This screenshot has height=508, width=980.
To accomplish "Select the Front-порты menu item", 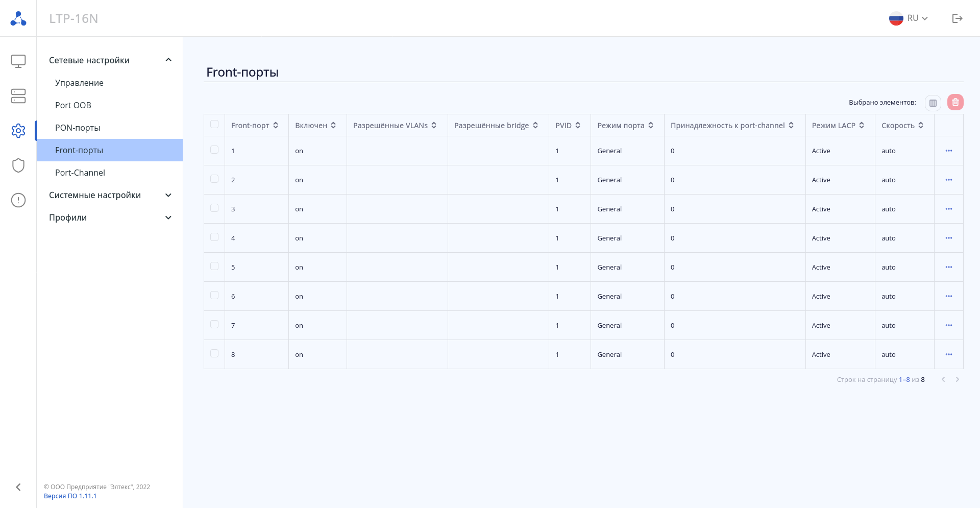I will 110,150.
